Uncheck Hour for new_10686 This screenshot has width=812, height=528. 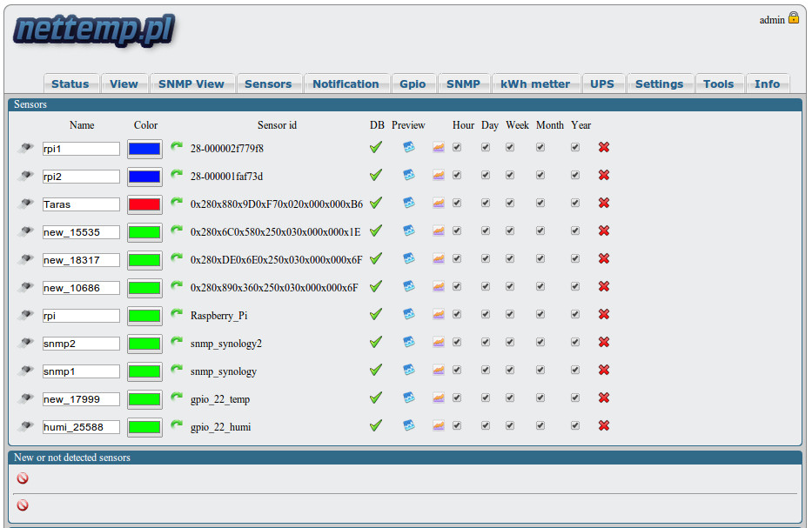pyautogui.click(x=457, y=286)
